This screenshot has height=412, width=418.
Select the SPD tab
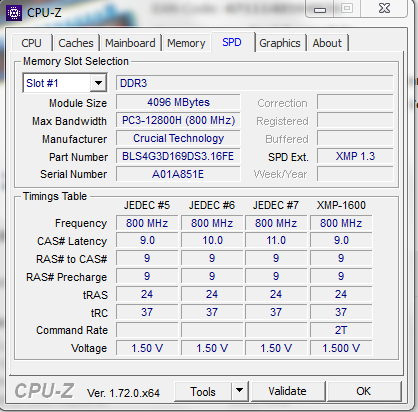(232, 42)
